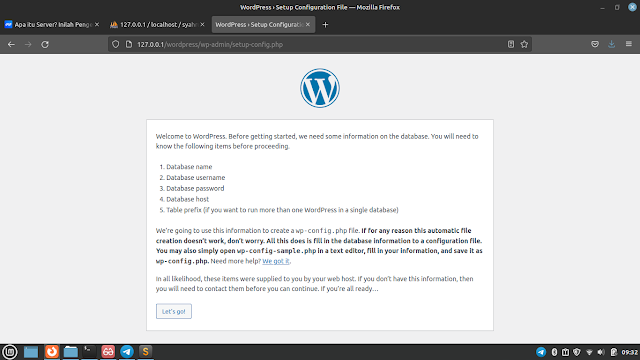Maximize or restore the Firefox window
The width and height of the screenshot is (640, 360).
tap(617, 7)
